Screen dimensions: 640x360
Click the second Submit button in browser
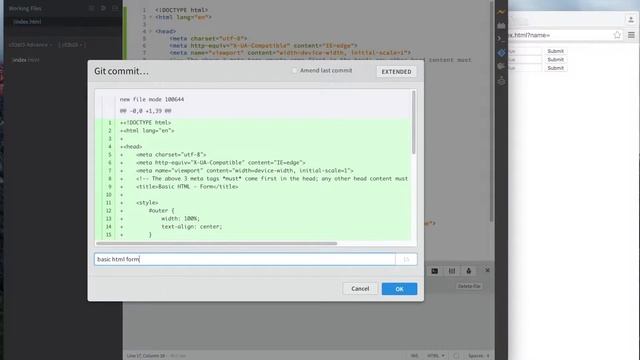pos(556,60)
